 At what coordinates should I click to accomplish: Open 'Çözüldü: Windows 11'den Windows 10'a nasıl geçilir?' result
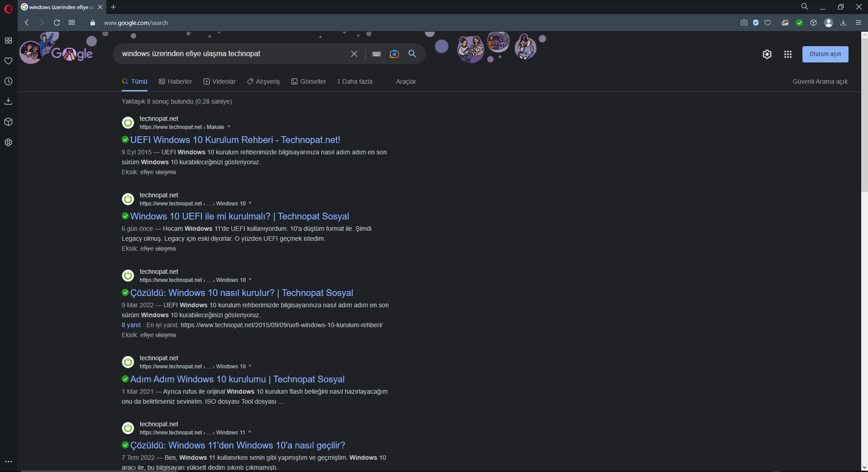[x=237, y=445]
